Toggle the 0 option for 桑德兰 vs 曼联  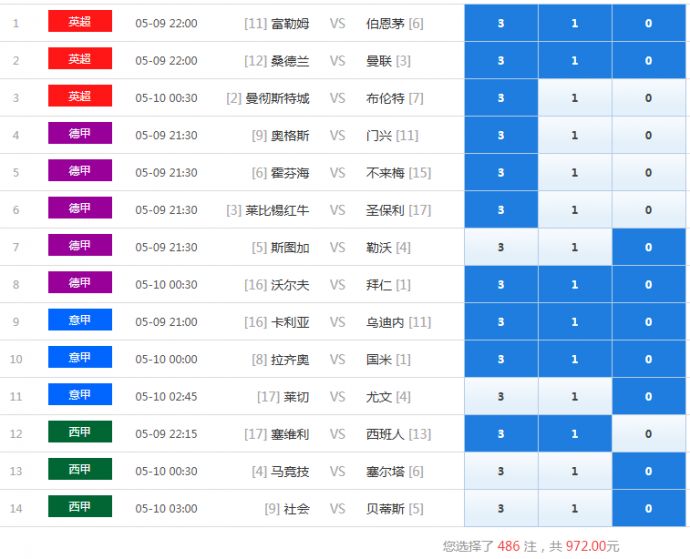click(x=649, y=60)
